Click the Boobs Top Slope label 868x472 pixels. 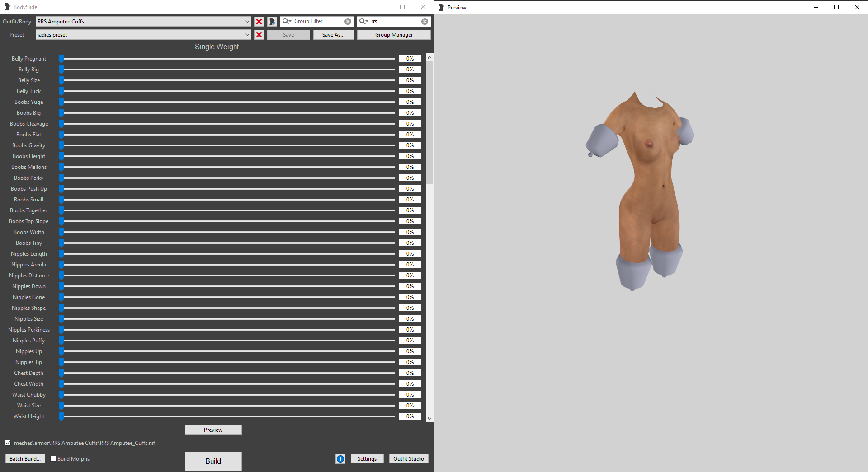tap(29, 221)
